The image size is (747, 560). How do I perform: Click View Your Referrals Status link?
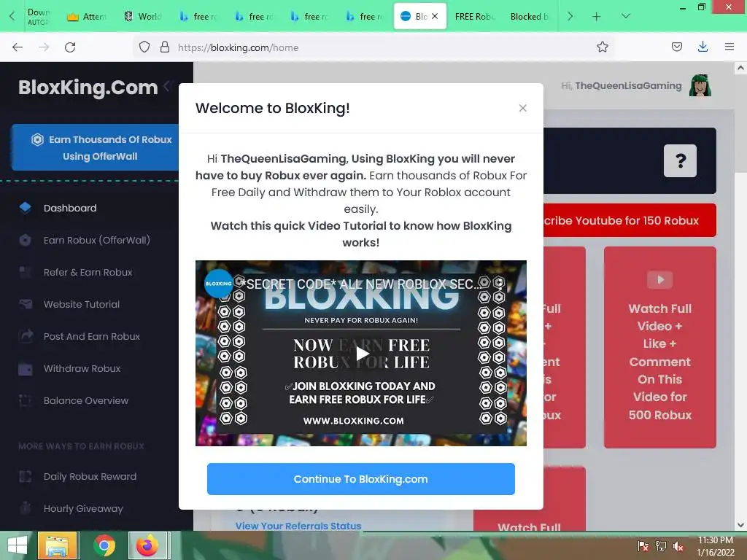coord(298,526)
